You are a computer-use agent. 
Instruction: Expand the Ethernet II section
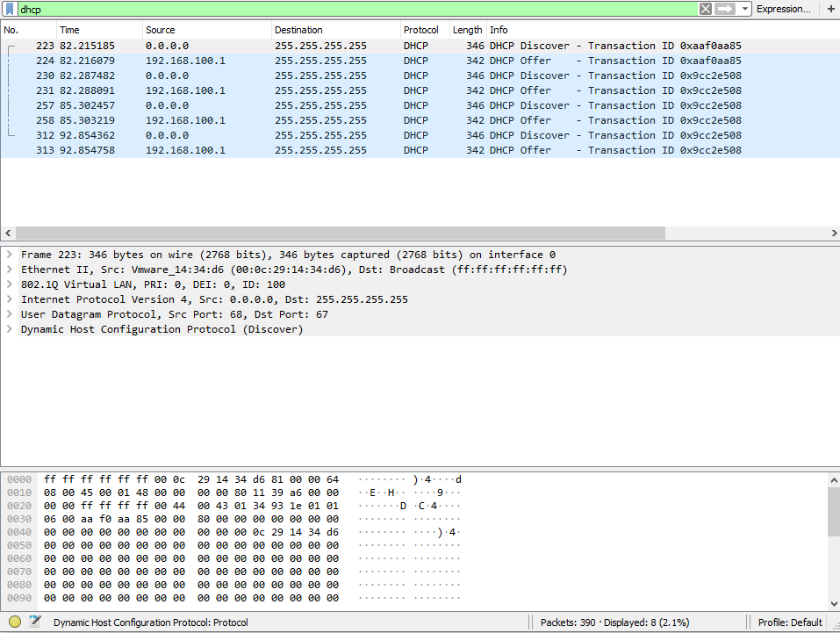[x=9, y=270]
